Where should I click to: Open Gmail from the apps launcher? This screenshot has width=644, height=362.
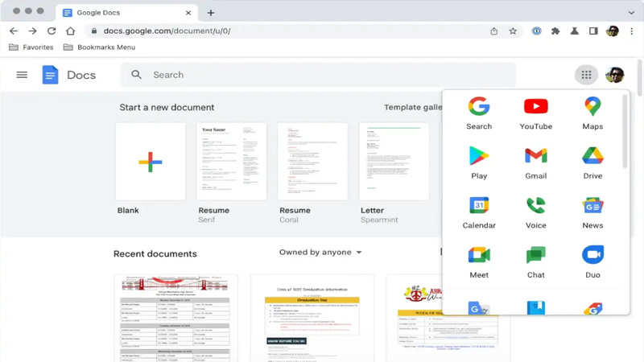tap(535, 163)
